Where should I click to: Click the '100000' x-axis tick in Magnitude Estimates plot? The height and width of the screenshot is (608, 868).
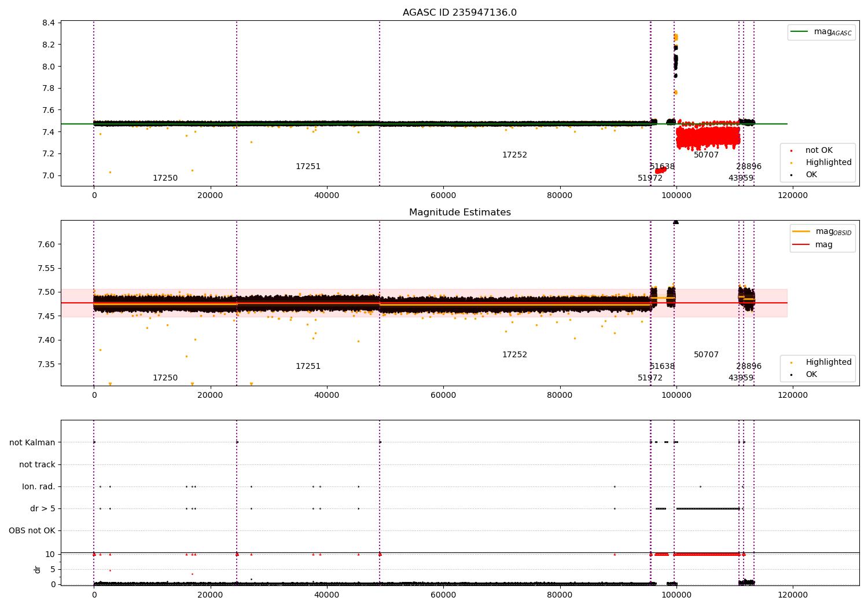(x=676, y=395)
